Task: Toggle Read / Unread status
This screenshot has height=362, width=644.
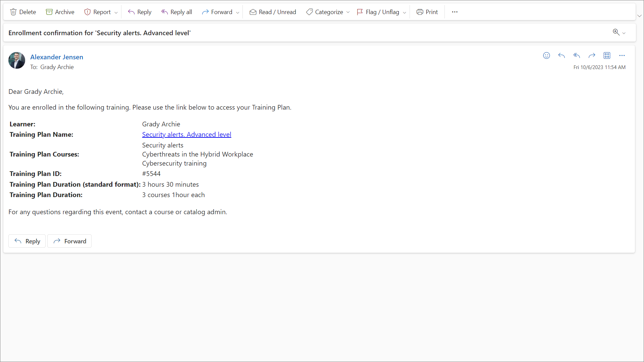Action: point(272,12)
